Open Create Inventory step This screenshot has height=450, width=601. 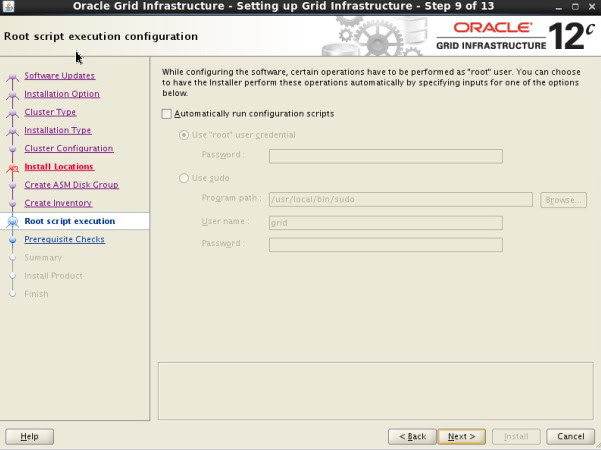coord(58,203)
